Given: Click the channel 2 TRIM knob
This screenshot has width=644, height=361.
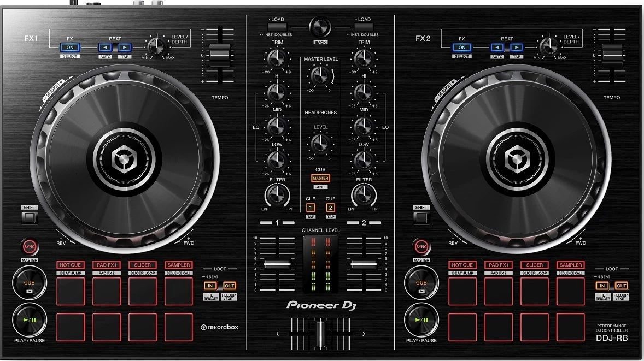Looking at the screenshot, I should [364, 58].
